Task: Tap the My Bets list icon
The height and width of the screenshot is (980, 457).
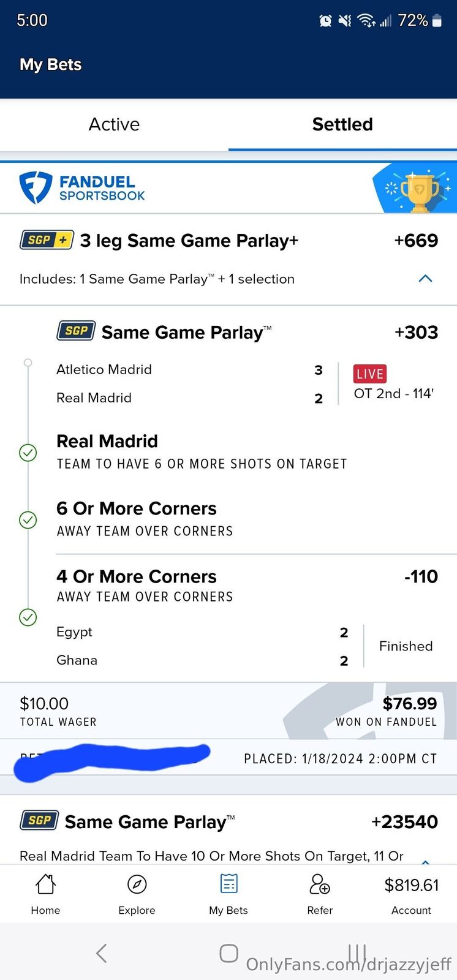Action: point(228,884)
